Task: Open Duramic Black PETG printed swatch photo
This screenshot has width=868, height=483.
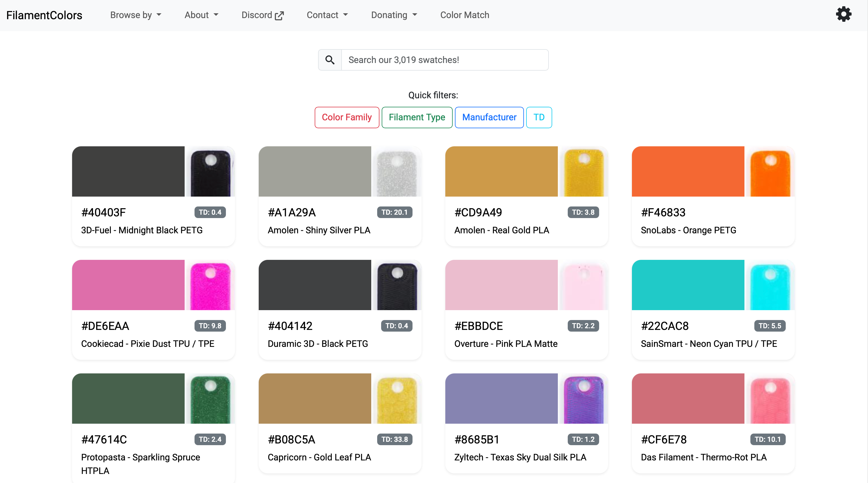Action: (x=396, y=285)
